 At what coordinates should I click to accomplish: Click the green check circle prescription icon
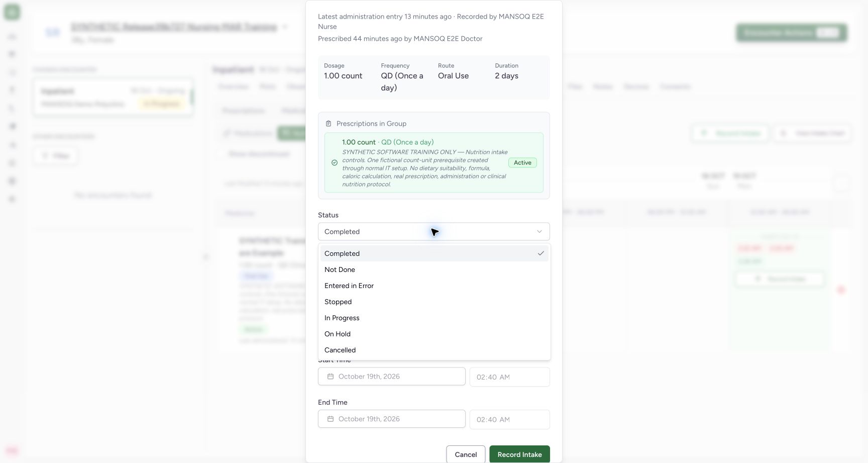coord(335,162)
